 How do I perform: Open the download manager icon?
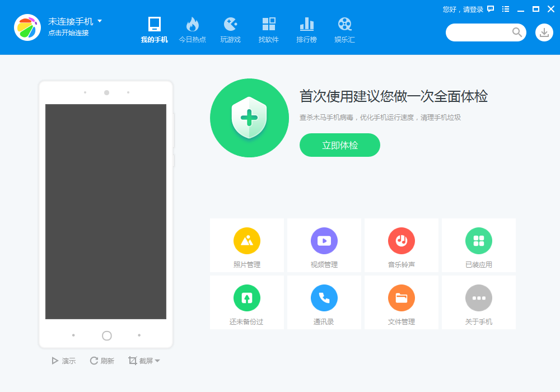[544, 32]
